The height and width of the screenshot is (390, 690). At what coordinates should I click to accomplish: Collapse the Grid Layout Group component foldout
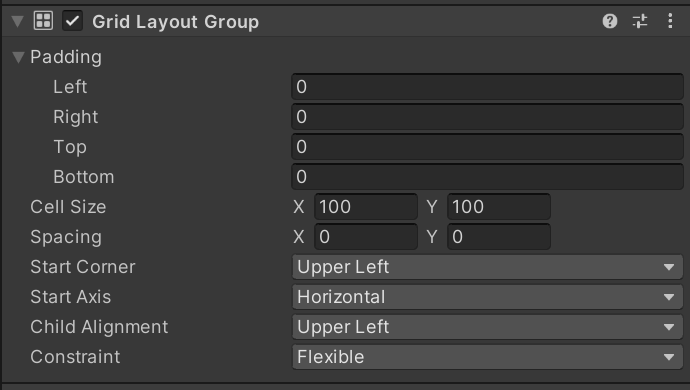tap(18, 21)
